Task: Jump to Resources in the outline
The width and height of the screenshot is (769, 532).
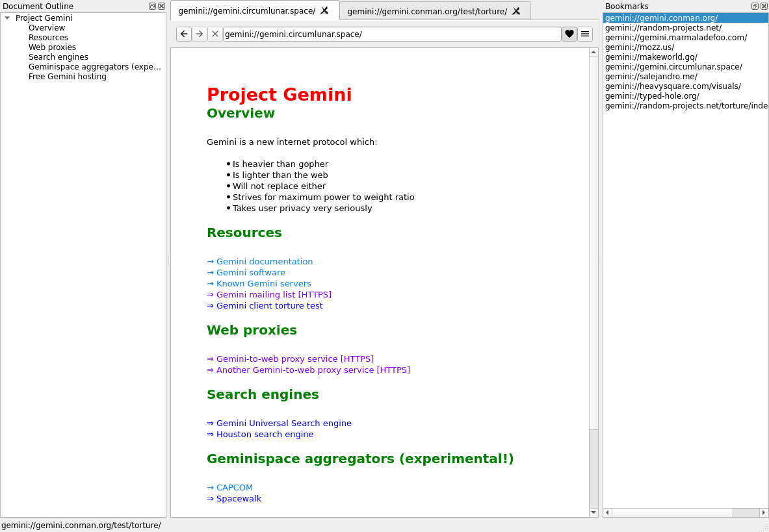Action: (x=48, y=37)
